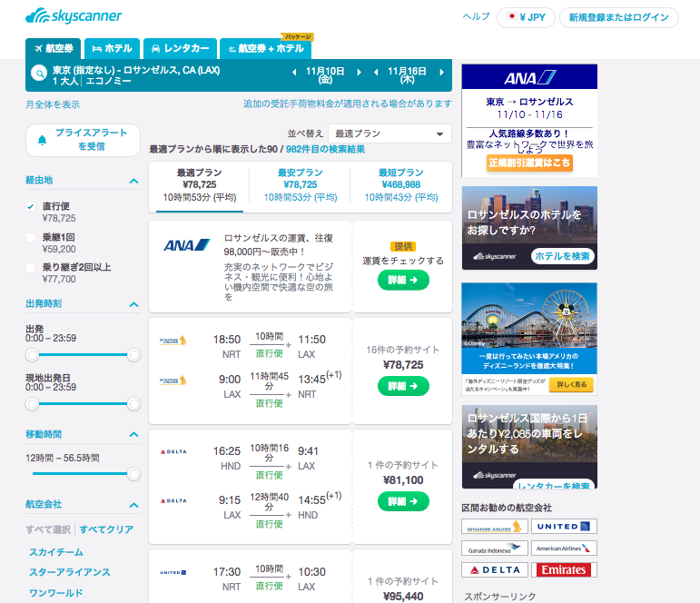Check the 乗り継ぎ2回以上 filter
Image resolution: width=700 pixels, height=603 pixels.
click(x=30, y=267)
